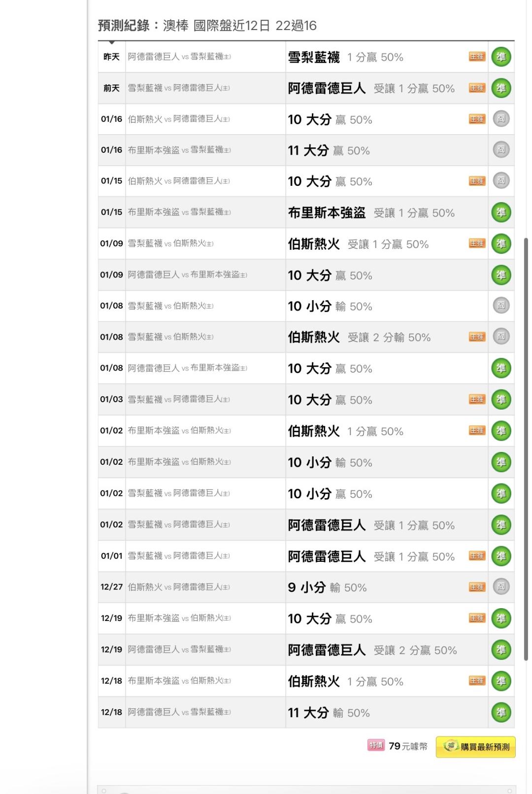Click the orange 主推 badge in the 01/01 row
The image size is (532, 794).
pyautogui.click(x=477, y=556)
